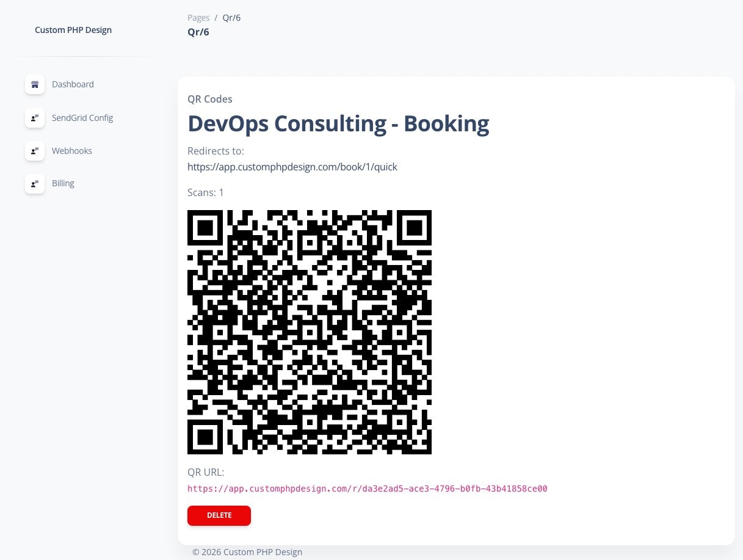Click the Custom PHP Design brand name
The width and height of the screenshot is (743, 560).
73,29
